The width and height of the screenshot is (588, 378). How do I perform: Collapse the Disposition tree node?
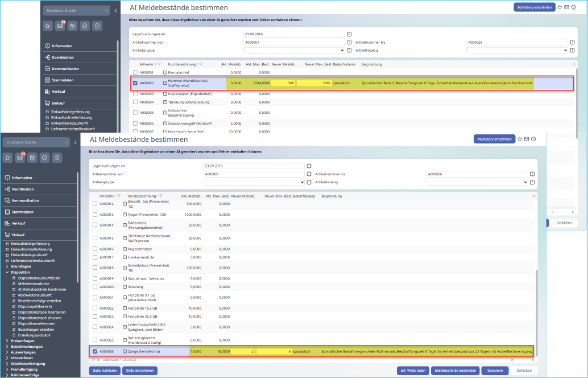point(7,273)
